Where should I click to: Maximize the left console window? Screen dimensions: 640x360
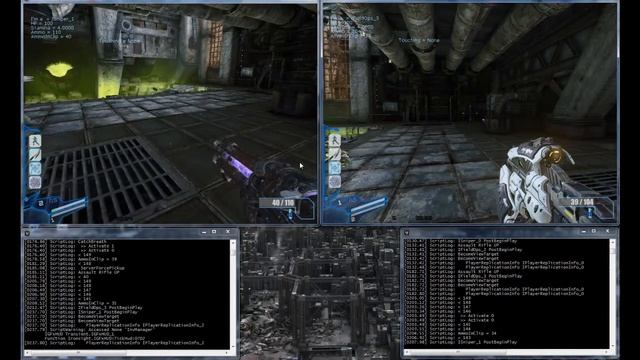click(214, 232)
